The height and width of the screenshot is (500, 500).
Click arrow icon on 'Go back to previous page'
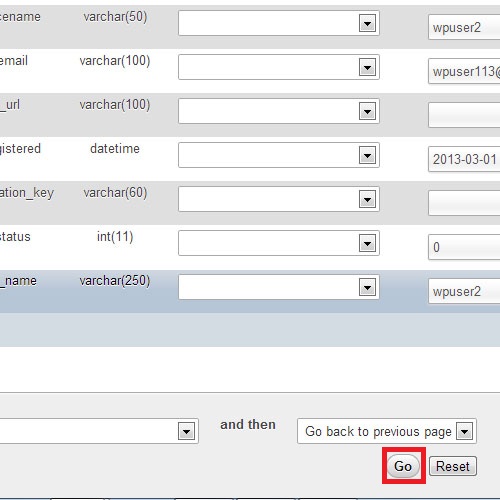tap(465, 431)
